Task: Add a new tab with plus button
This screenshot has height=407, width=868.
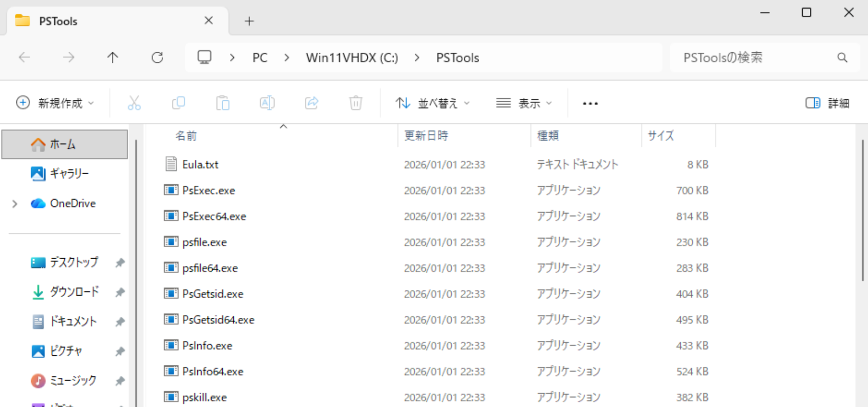Action: 249,21
